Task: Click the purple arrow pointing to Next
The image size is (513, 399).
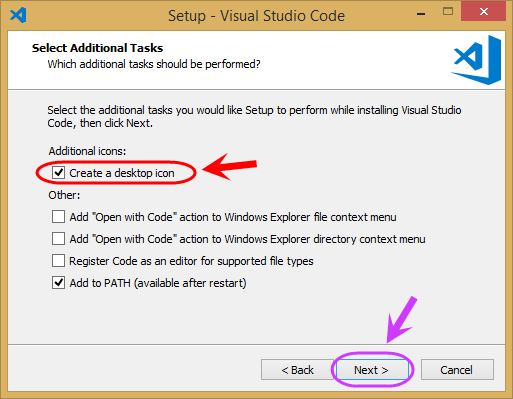Action: click(x=401, y=319)
